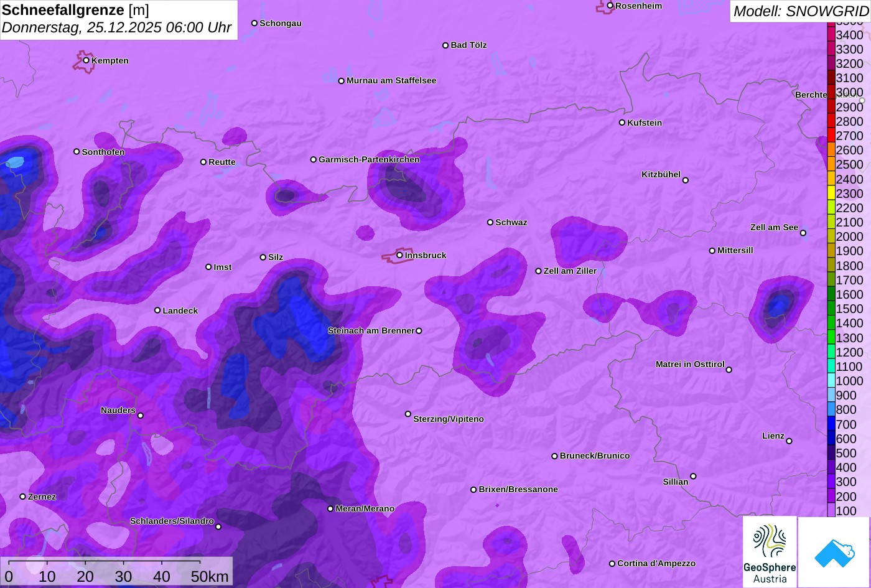Click the Steinach am Brenner marker

pyautogui.click(x=419, y=331)
